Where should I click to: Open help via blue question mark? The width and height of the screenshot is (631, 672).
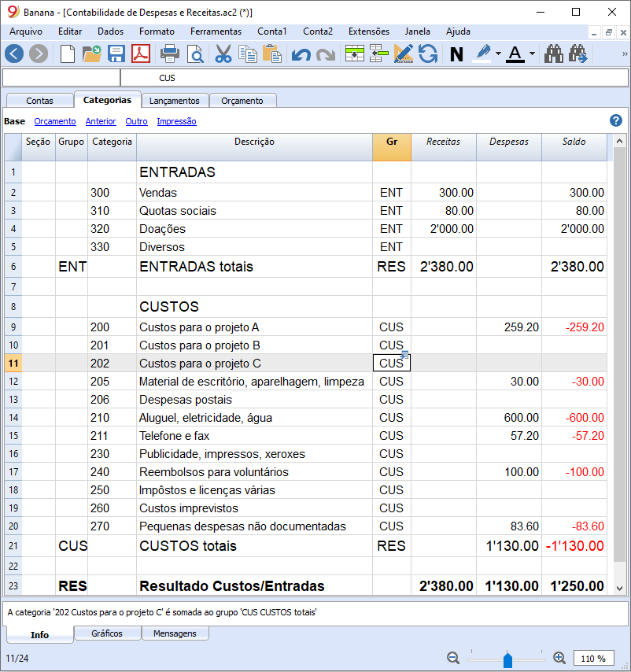[615, 120]
